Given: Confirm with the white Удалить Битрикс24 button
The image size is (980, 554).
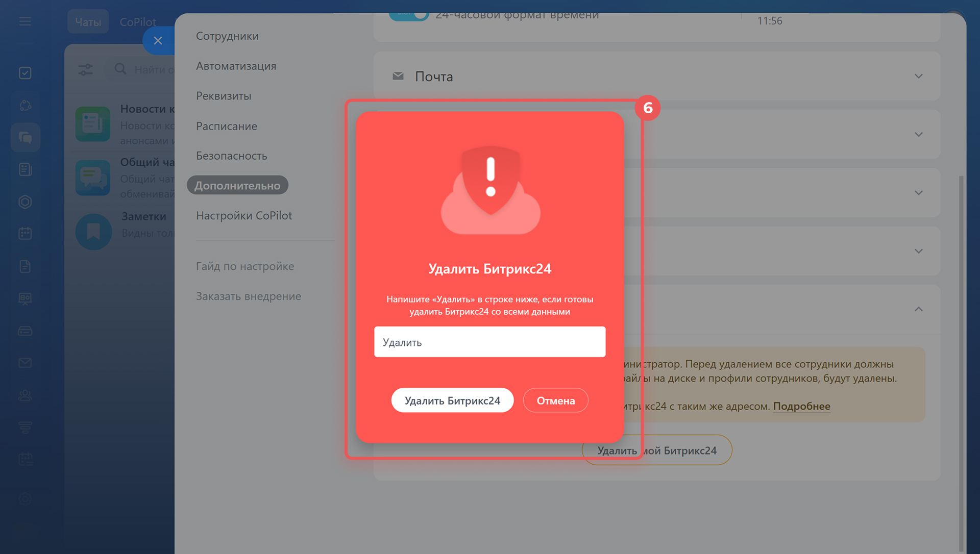Looking at the screenshot, I should click(x=452, y=400).
